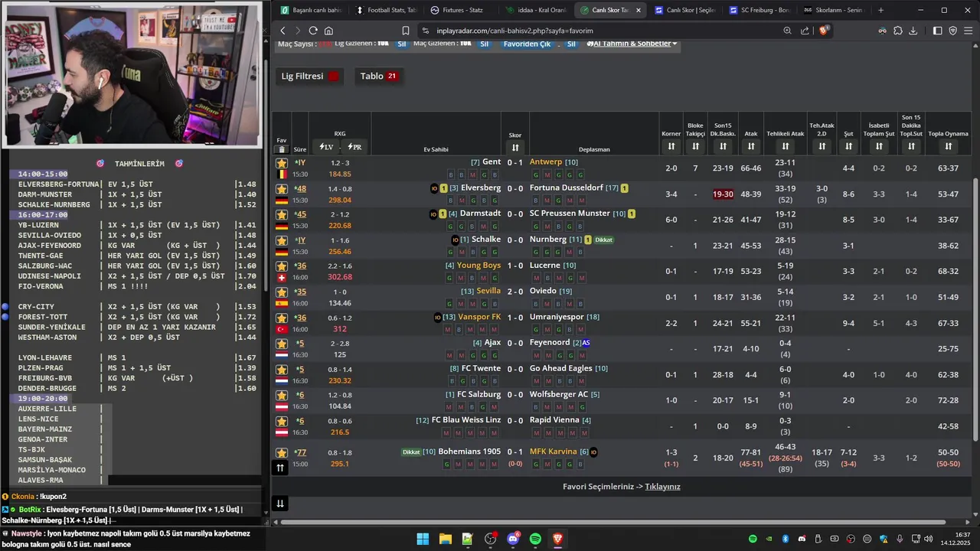980x551 pixels.
Task: Click the up-arrows button beside Bohemians row
Action: click(280, 468)
